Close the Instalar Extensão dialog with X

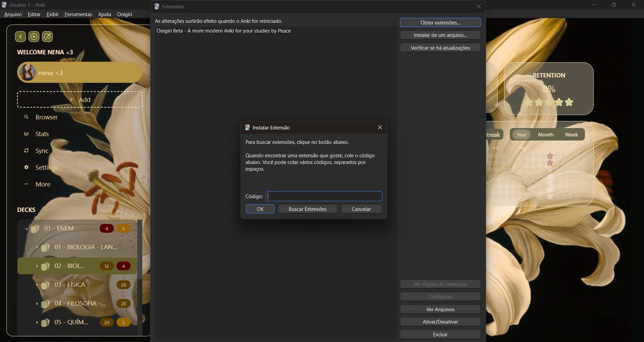point(379,128)
